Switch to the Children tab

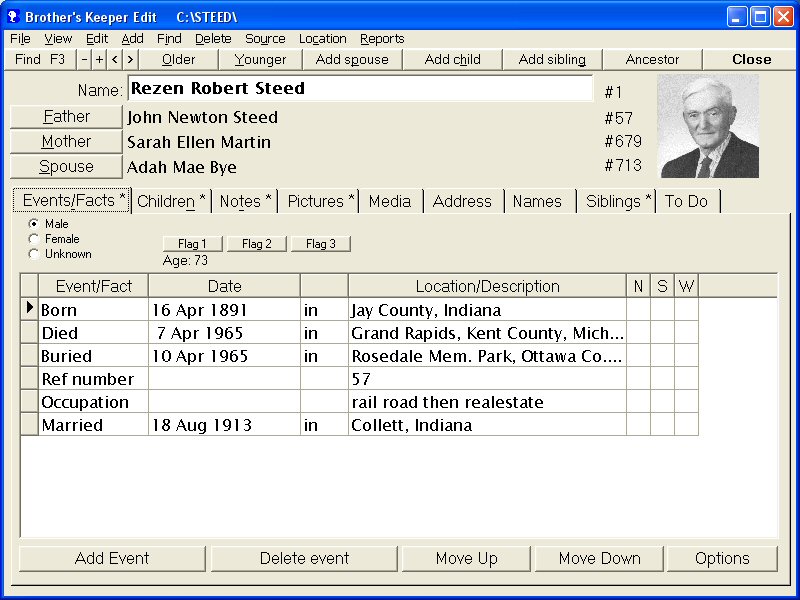pyautogui.click(x=170, y=201)
